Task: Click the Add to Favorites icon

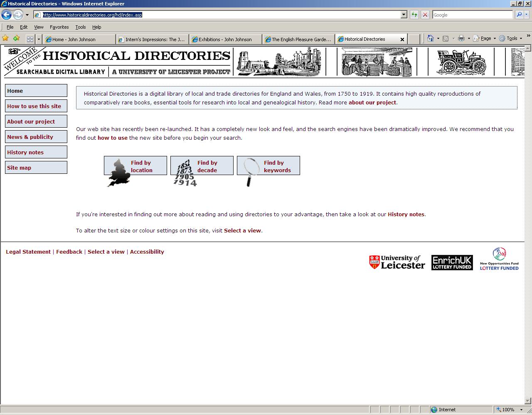Action: (16, 38)
